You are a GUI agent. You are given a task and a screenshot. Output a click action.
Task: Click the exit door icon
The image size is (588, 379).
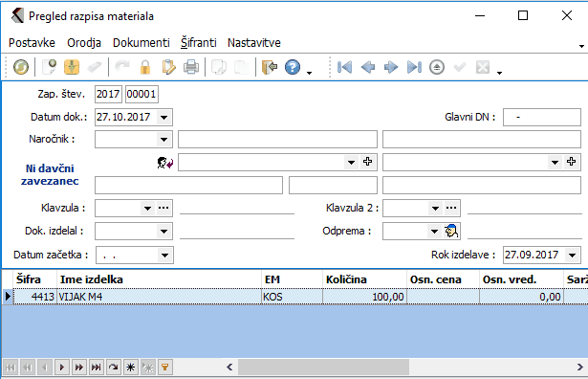pos(270,68)
